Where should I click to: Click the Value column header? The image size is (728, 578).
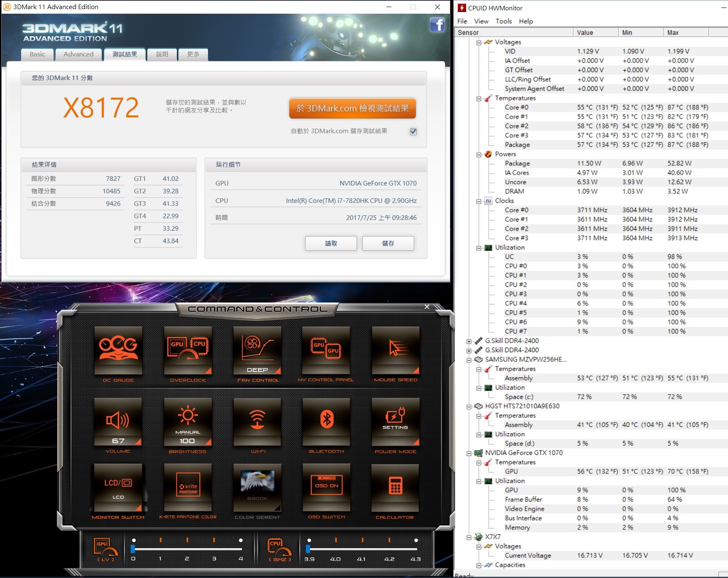pyautogui.click(x=596, y=32)
